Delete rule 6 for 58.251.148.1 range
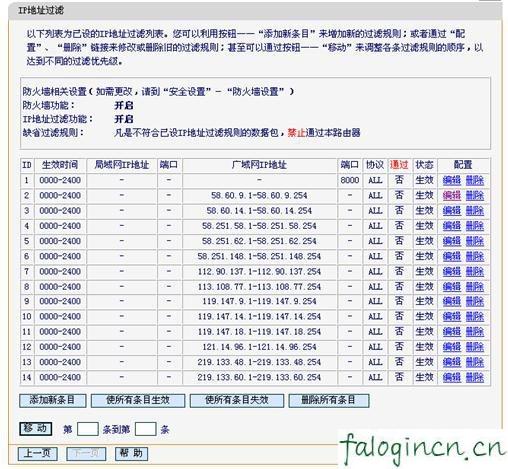Viewport: 508px width, 469px height. coord(475,256)
